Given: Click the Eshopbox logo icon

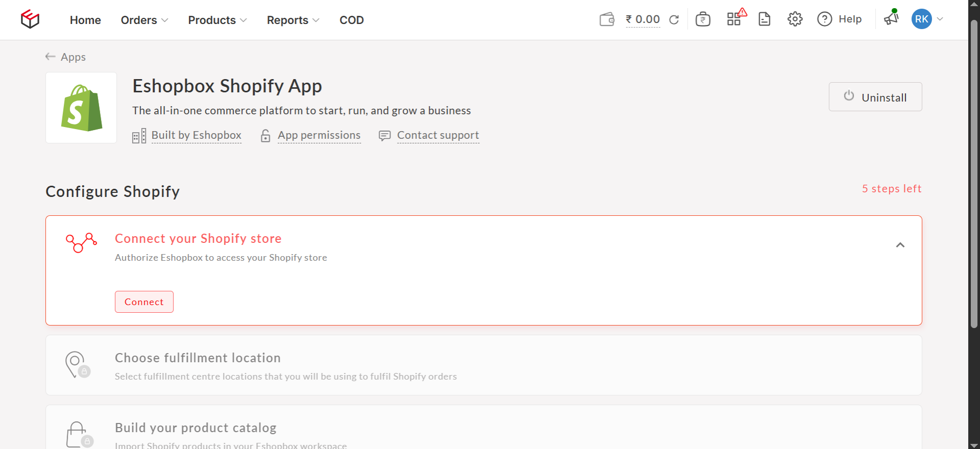Looking at the screenshot, I should pyautogui.click(x=30, y=19).
